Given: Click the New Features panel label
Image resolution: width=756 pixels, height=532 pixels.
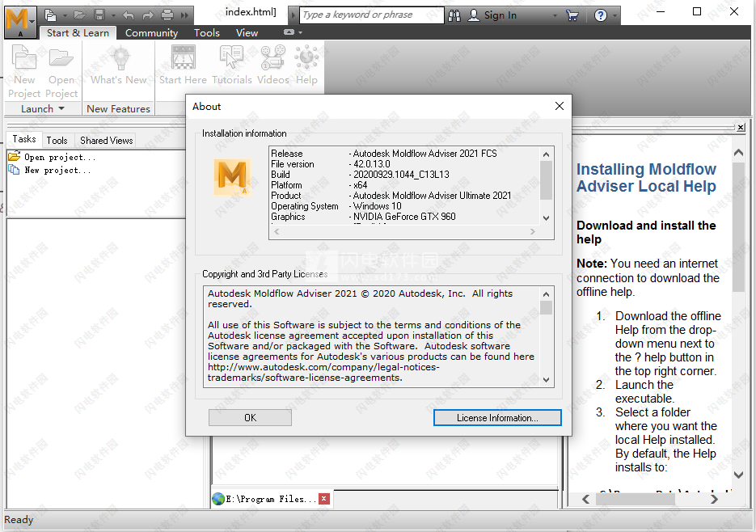Looking at the screenshot, I should pos(118,108).
